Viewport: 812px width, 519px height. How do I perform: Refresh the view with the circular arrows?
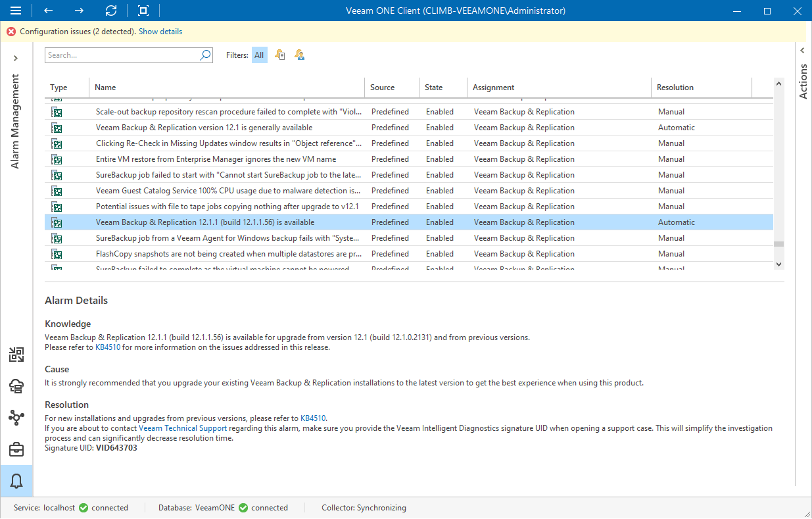tap(111, 11)
